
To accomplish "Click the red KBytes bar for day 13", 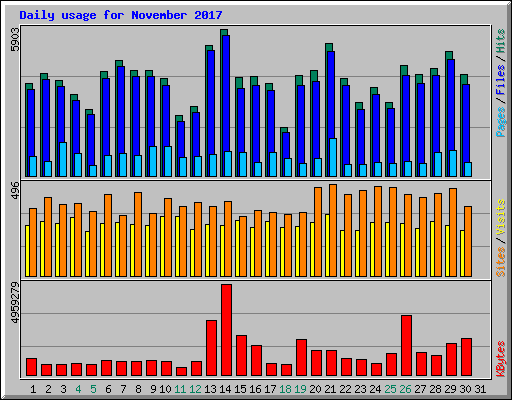I will 211,348.
